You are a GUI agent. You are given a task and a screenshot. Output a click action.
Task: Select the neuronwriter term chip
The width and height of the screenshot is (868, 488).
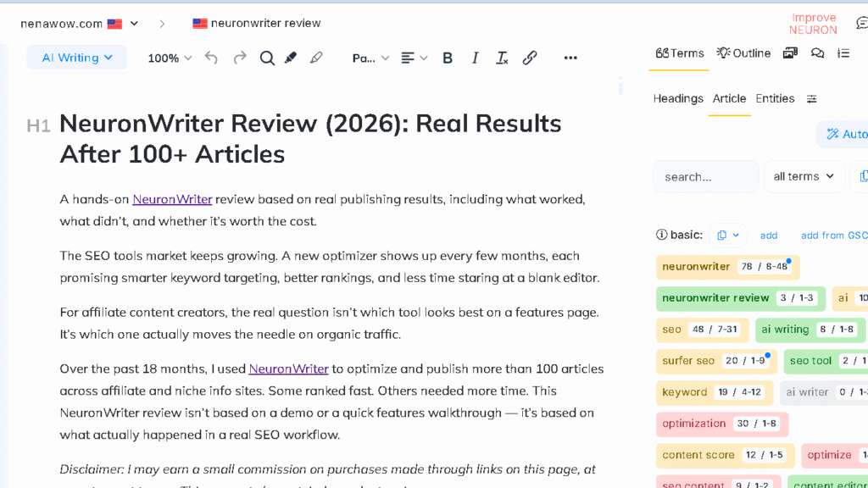[728, 267]
